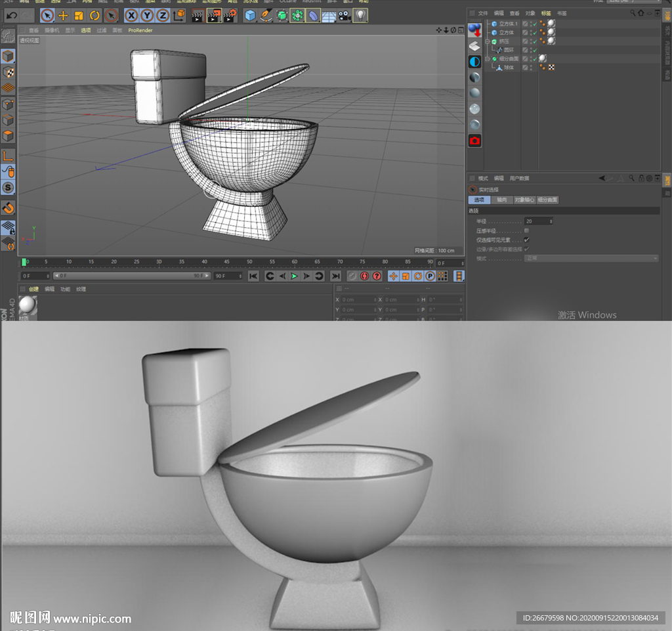Toggle the X axis lock icon
The image size is (672, 631).
tap(131, 15)
